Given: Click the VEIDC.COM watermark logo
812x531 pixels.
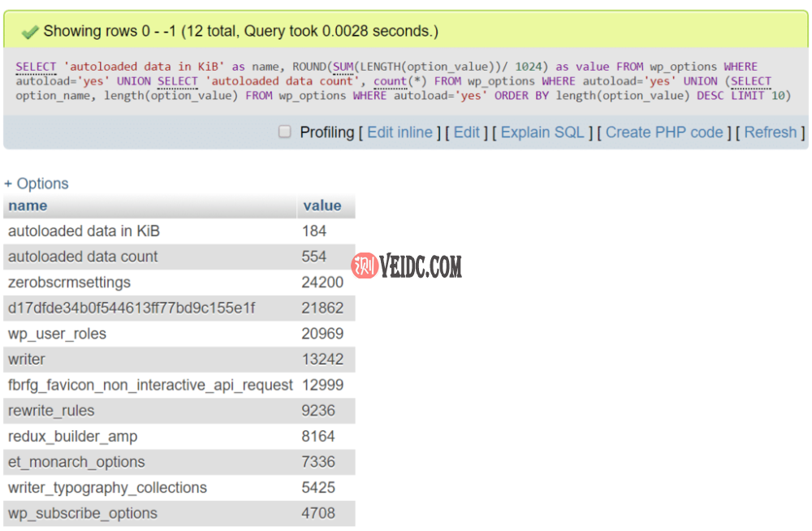Looking at the screenshot, I should pyautogui.click(x=407, y=265).
